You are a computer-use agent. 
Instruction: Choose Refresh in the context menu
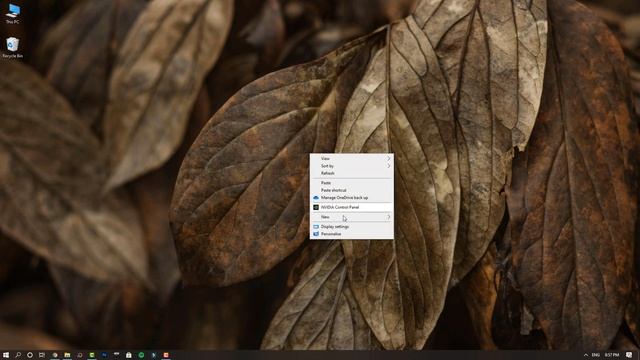click(352, 173)
